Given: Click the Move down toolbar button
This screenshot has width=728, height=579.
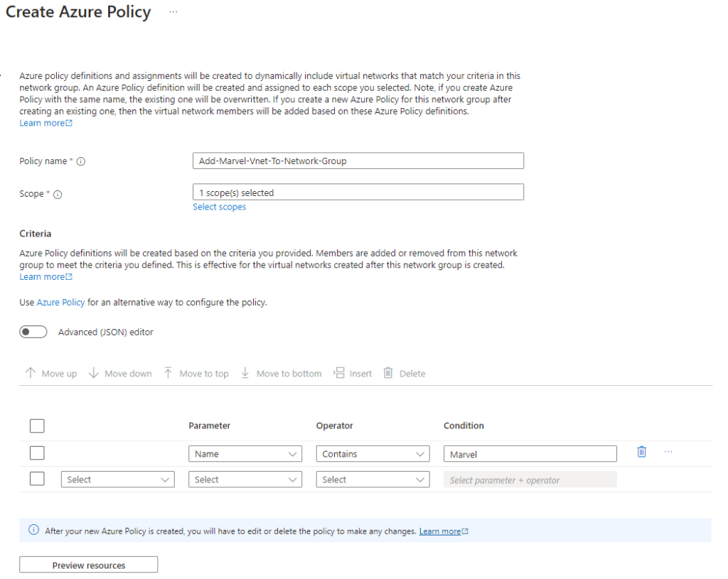Looking at the screenshot, I should coord(120,374).
